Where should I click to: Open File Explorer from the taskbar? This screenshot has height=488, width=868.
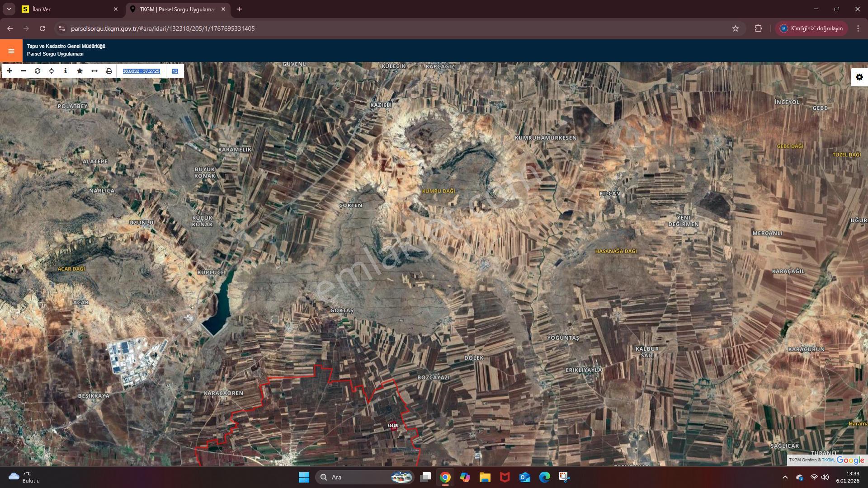485,477
